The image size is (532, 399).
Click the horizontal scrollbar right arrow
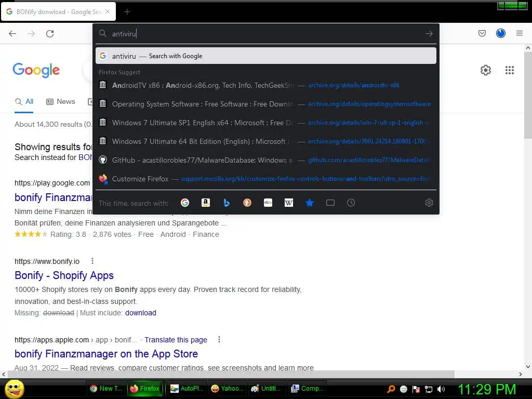(x=521, y=374)
